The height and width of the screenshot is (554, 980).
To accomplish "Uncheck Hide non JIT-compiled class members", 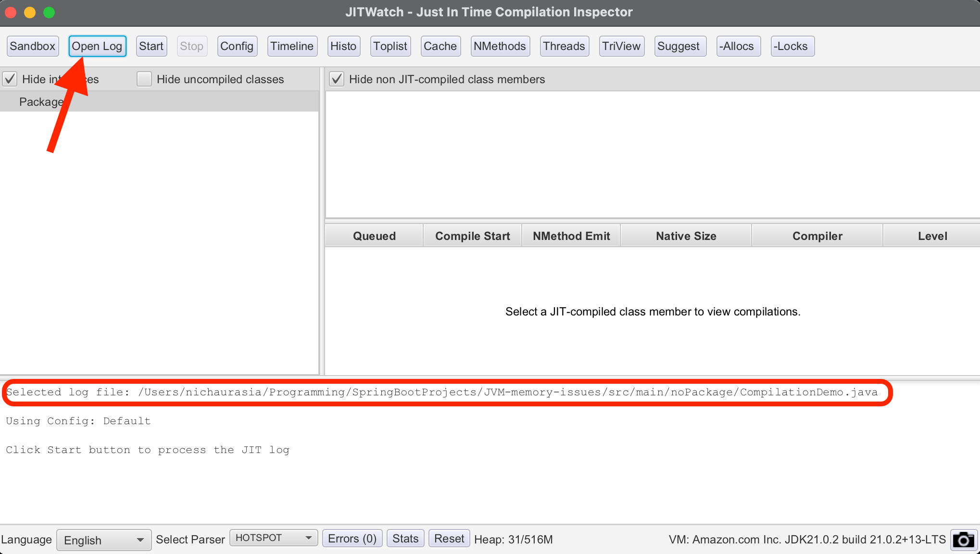I will [x=337, y=79].
